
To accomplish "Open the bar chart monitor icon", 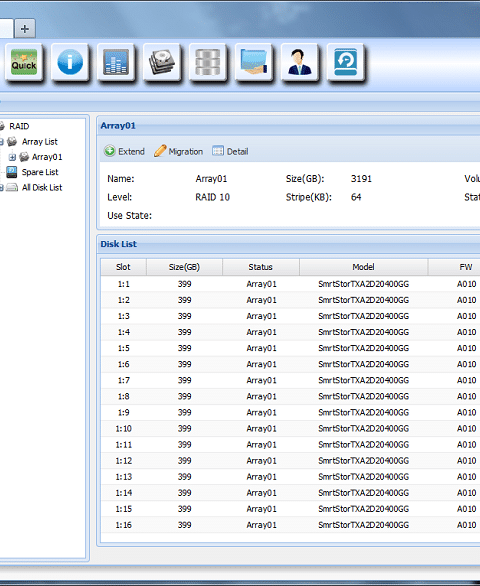I will coord(116,62).
